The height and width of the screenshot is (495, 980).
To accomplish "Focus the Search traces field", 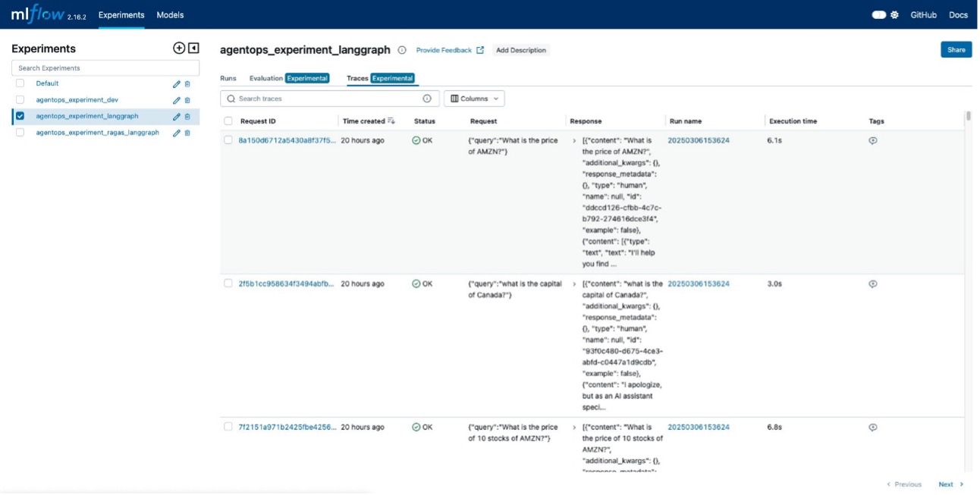I will (330, 99).
